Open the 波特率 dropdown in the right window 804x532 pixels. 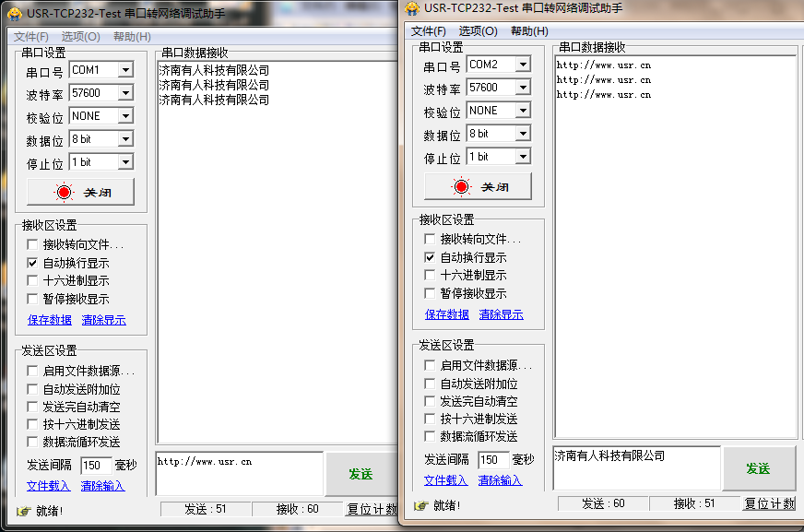point(524,87)
